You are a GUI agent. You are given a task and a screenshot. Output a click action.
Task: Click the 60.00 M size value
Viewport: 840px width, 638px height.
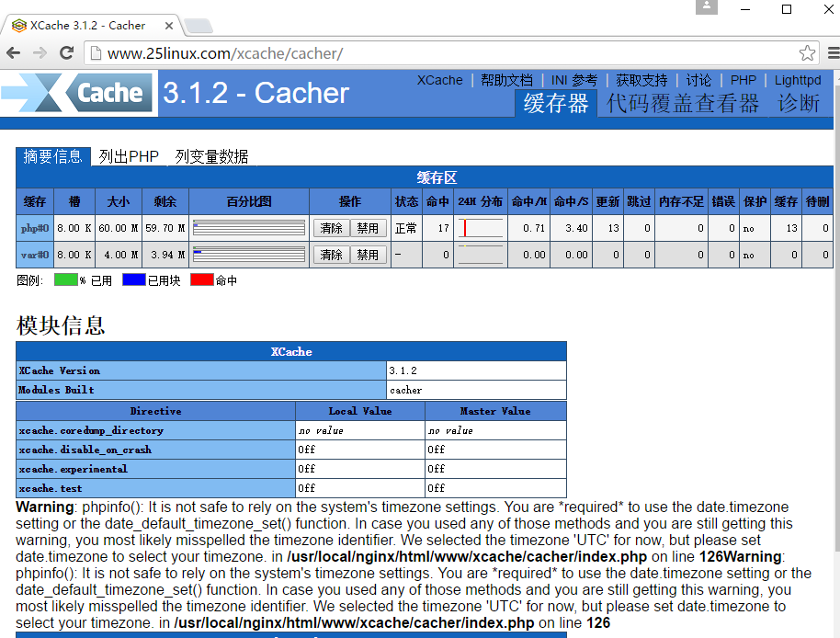coord(119,228)
